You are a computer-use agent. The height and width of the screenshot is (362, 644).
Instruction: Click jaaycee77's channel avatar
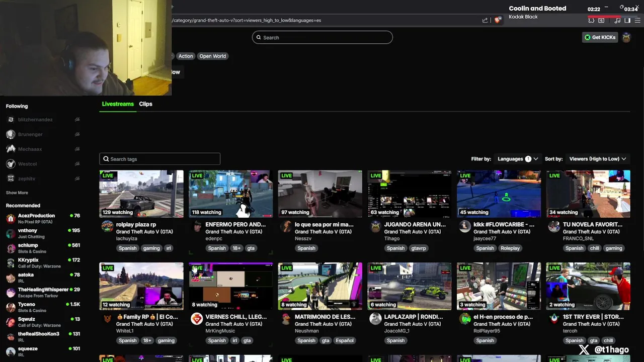(465, 226)
